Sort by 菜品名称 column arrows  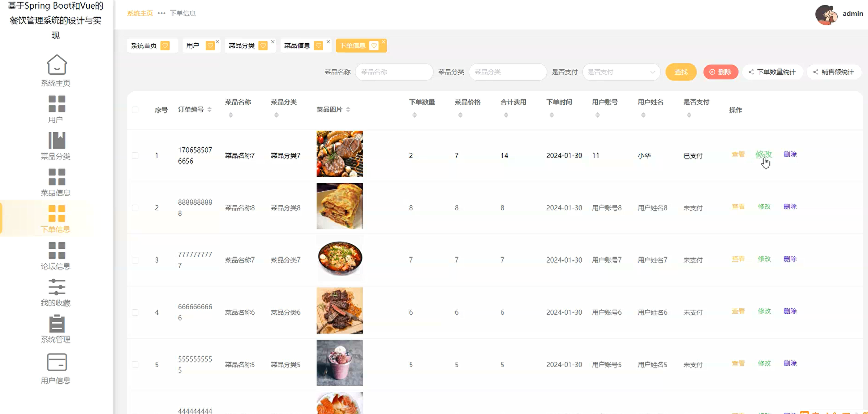click(231, 115)
